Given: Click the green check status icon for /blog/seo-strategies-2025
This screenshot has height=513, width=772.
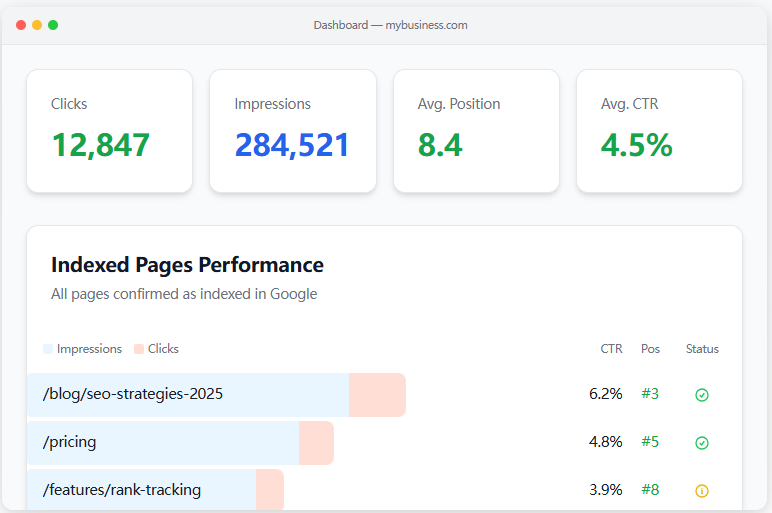Looking at the screenshot, I should [x=702, y=395].
